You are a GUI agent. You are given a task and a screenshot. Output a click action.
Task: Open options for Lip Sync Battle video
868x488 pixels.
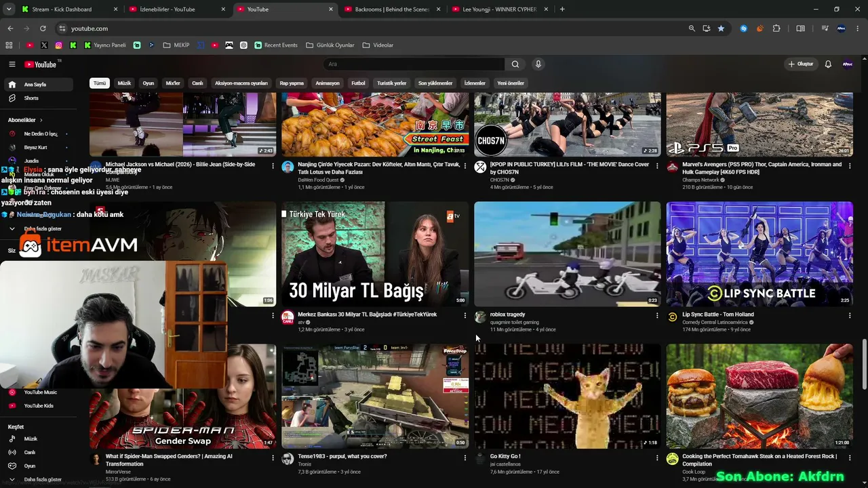tap(850, 315)
